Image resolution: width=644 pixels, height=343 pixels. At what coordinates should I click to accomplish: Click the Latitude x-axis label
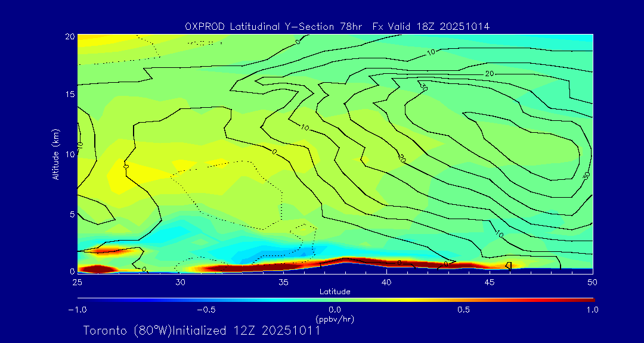335,291
